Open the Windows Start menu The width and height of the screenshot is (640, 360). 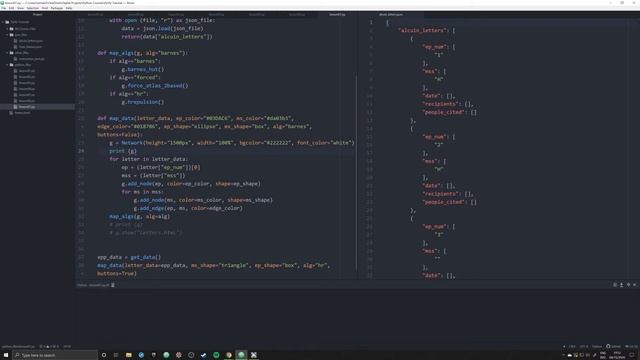pos(6,355)
